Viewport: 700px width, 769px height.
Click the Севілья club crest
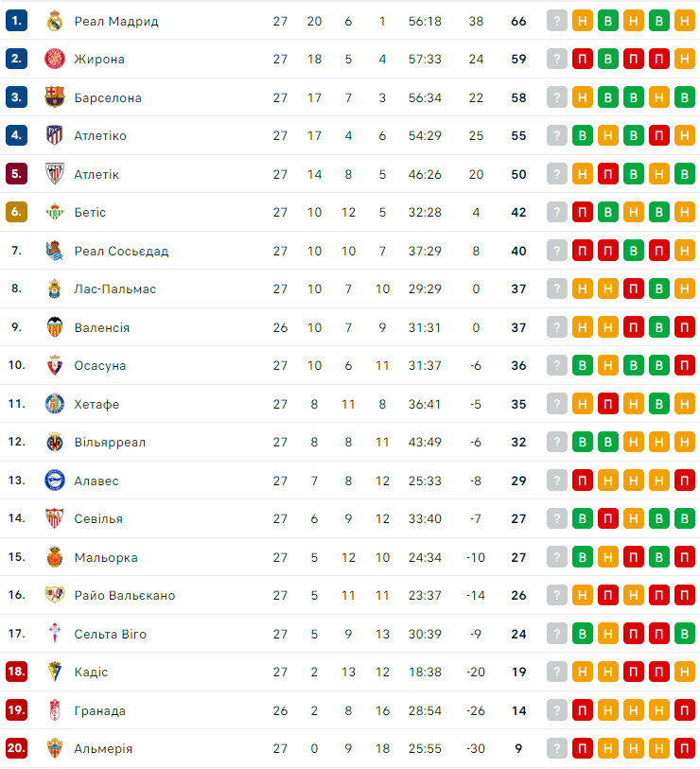point(54,518)
